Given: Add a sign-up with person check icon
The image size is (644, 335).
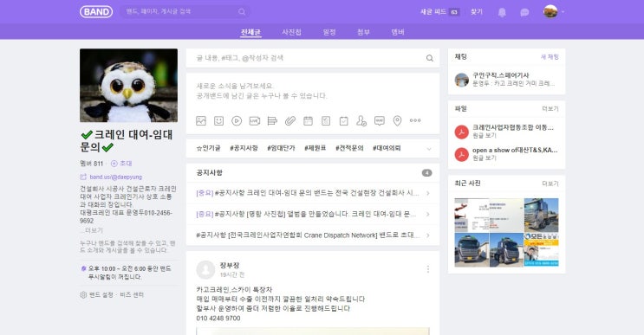Looking at the screenshot, I should (x=361, y=120).
